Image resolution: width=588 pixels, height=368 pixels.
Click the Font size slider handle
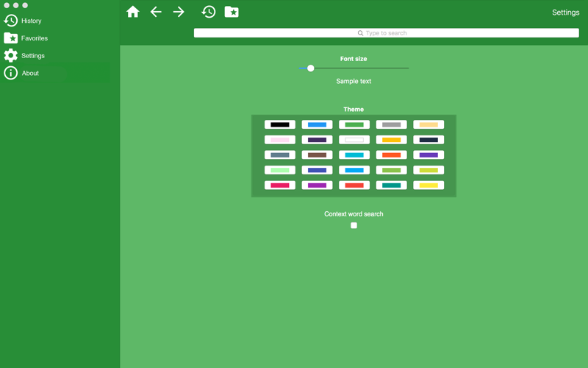pyautogui.click(x=310, y=68)
